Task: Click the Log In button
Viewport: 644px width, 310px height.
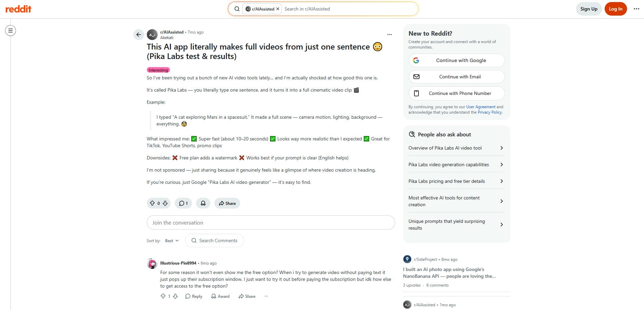Action: pyautogui.click(x=616, y=9)
